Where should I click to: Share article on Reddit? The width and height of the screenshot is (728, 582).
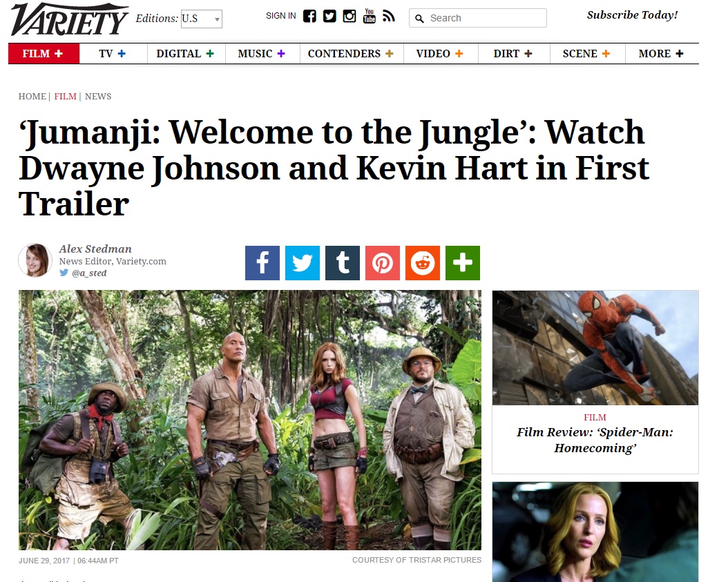423,263
